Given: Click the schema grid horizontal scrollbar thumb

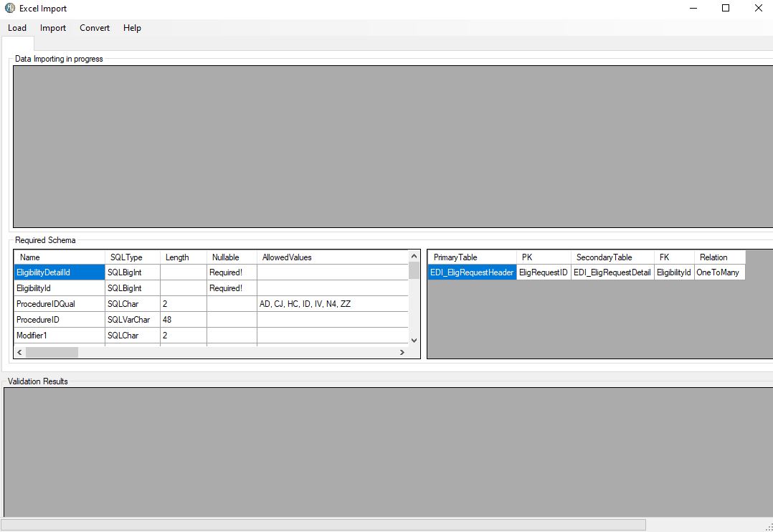Looking at the screenshot, I should click(52, 352).
